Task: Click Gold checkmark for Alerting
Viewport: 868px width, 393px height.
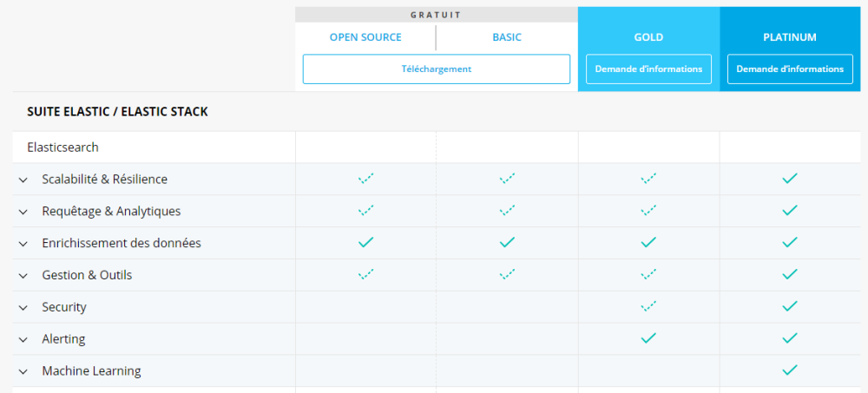Action: click(648, 338)
